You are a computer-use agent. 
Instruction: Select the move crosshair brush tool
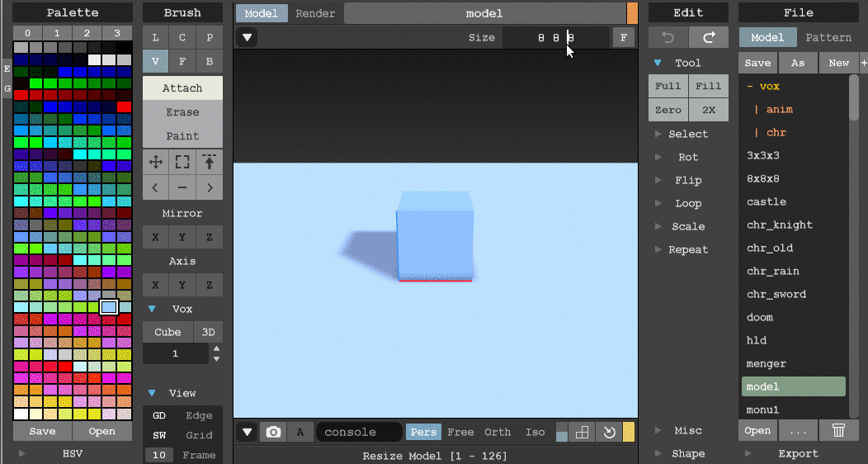pyautogui.click(x=156, y=162)
